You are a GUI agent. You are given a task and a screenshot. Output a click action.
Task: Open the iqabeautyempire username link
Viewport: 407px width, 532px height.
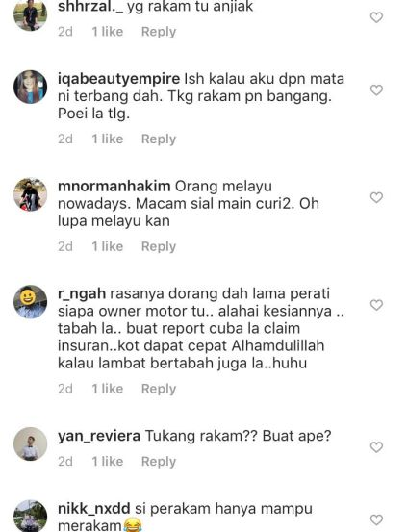[x=118, y=79]
